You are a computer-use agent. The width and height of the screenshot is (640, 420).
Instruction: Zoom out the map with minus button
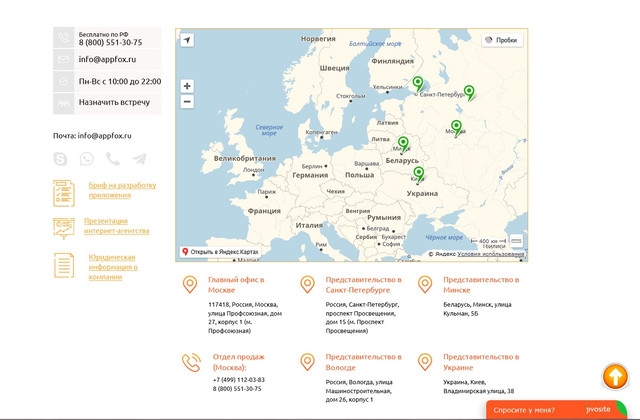[x=187, y=102]
